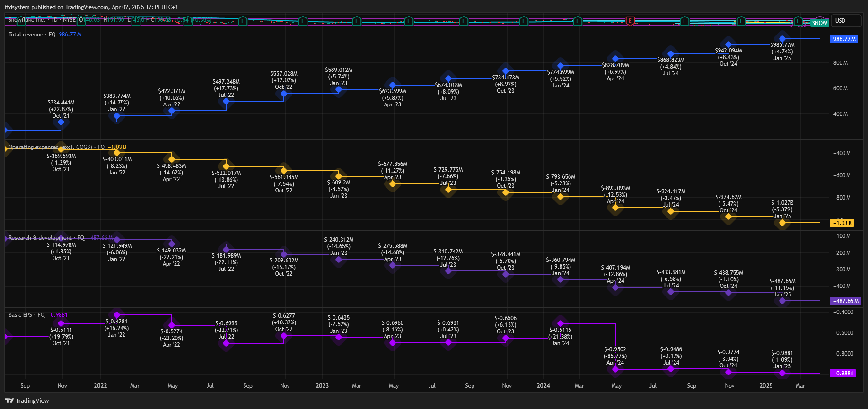Screen dimensions: 868x409
Task: Select the blue revenue point $497.248M Jul '22
Action: point(226,101)
